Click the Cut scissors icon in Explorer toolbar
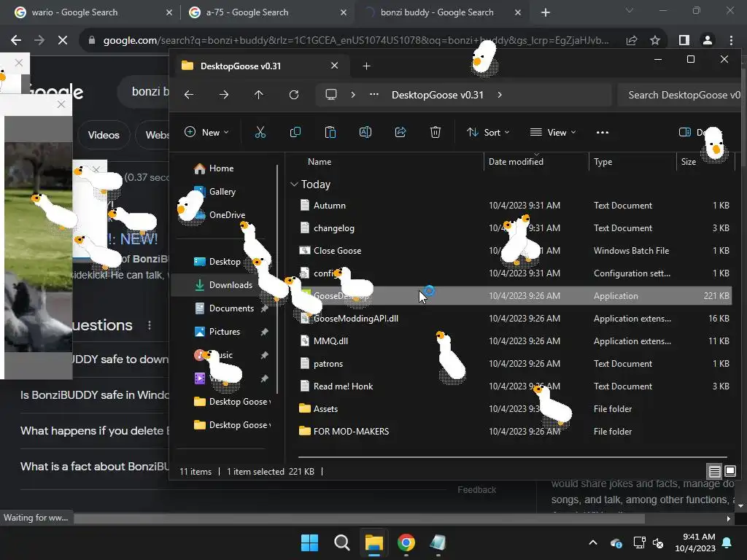Screen dimensions: 747x560 pos(260,133)
